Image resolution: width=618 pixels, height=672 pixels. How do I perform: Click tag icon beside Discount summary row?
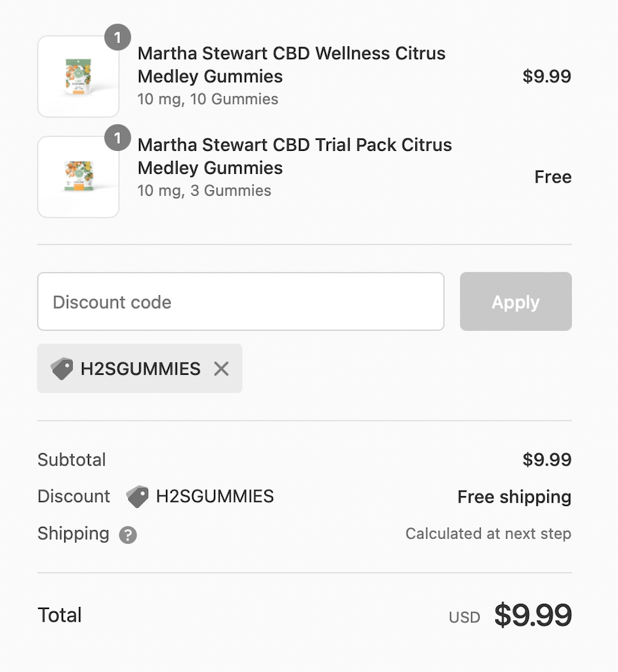pyautogui.click(x=137, y=496)
